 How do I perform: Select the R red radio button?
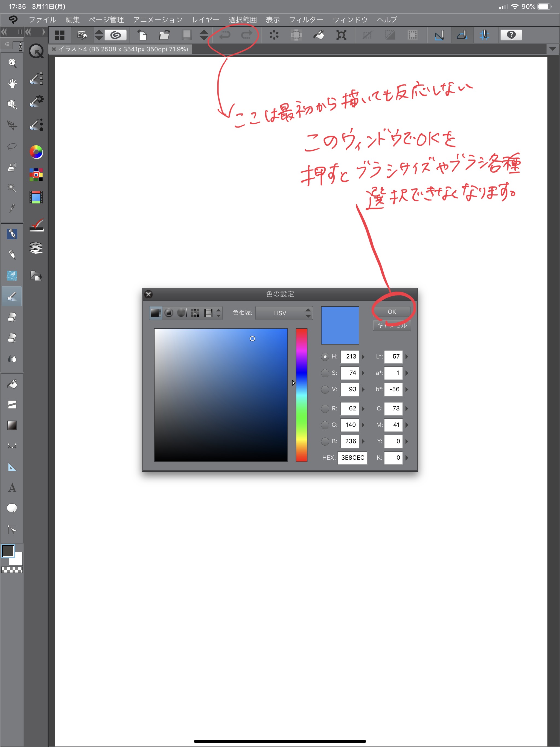coord(325,408)
